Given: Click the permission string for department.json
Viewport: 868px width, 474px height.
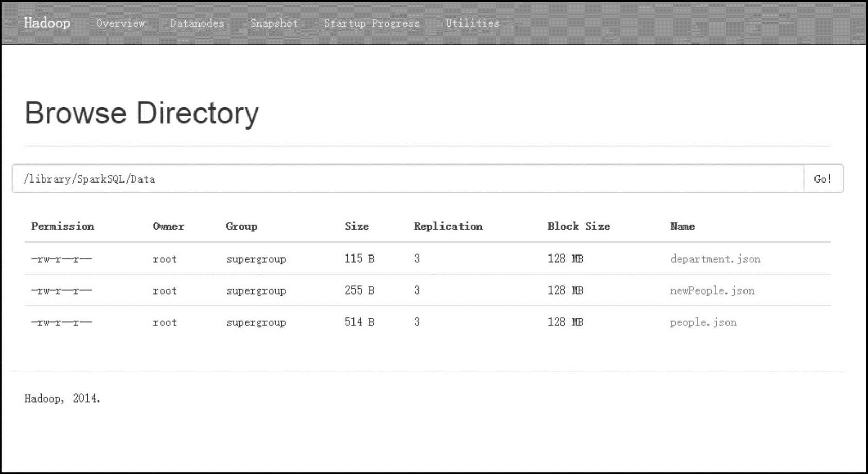Looking at the screenshot, I should pyautogui.click(x=61, y=259).
